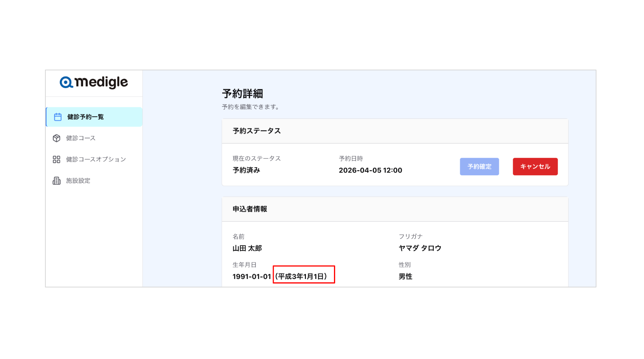The width and height of the screenshot is (644, 359).
Task: Click the 予約ステータス section header
Action: (257, 131)
